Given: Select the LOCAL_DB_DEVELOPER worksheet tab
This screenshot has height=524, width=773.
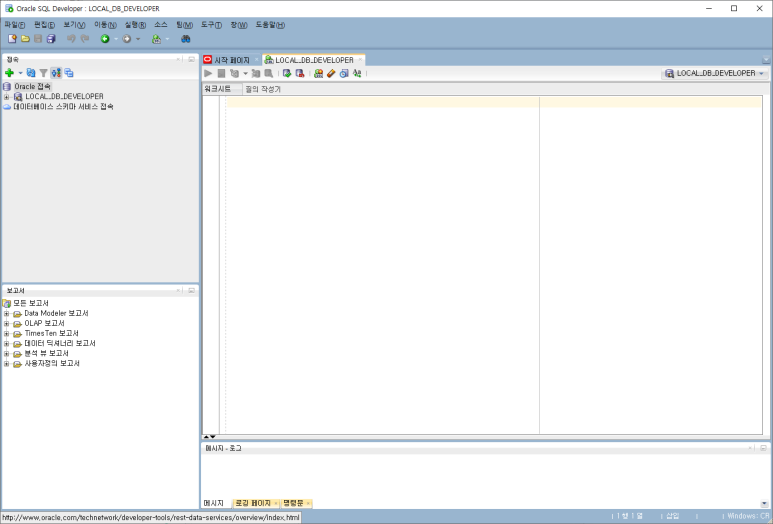Looking at the screenshot, I should click(x=314, y=60).
